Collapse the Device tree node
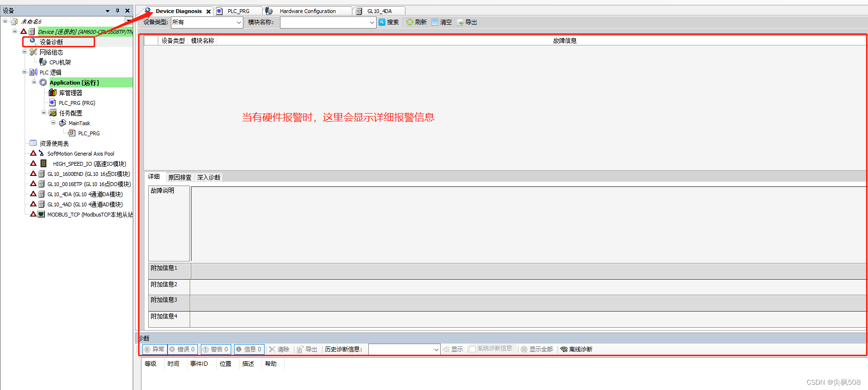The image size is (868, 390). pyautogui.click(x=15, y=31)
